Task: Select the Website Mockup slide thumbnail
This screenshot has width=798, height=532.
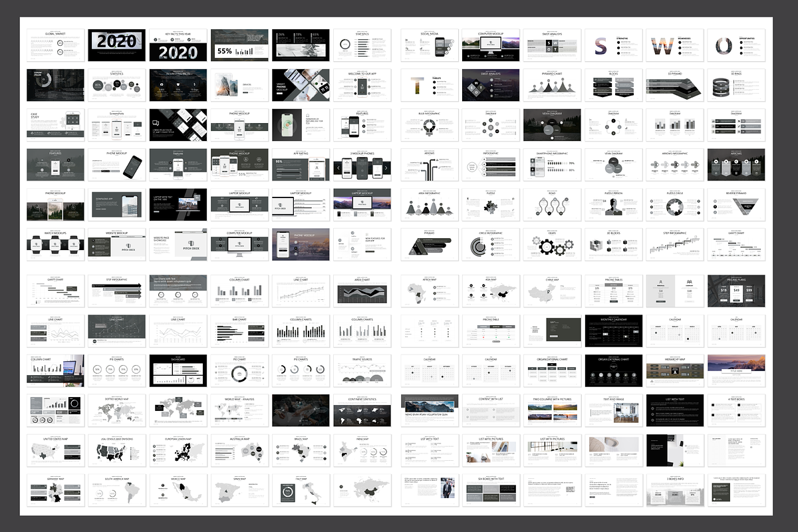Action: [117, 245]
